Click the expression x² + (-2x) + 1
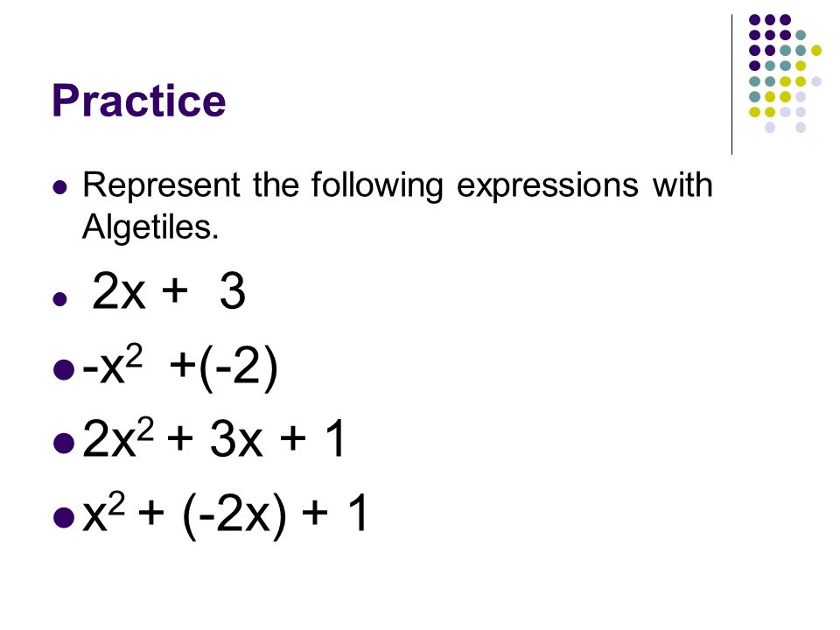Image resolution: width=840 pixels, height=630 pixels. pos(225,514)
